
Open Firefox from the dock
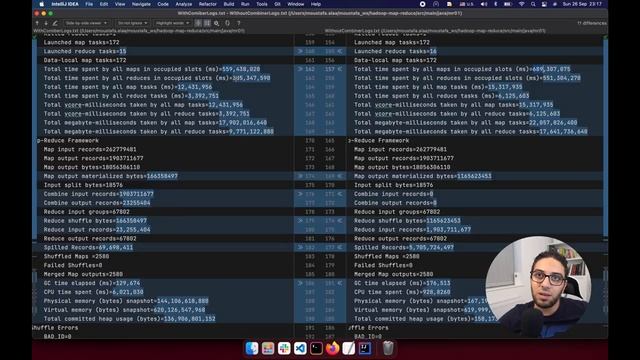[x=332, y=348]
